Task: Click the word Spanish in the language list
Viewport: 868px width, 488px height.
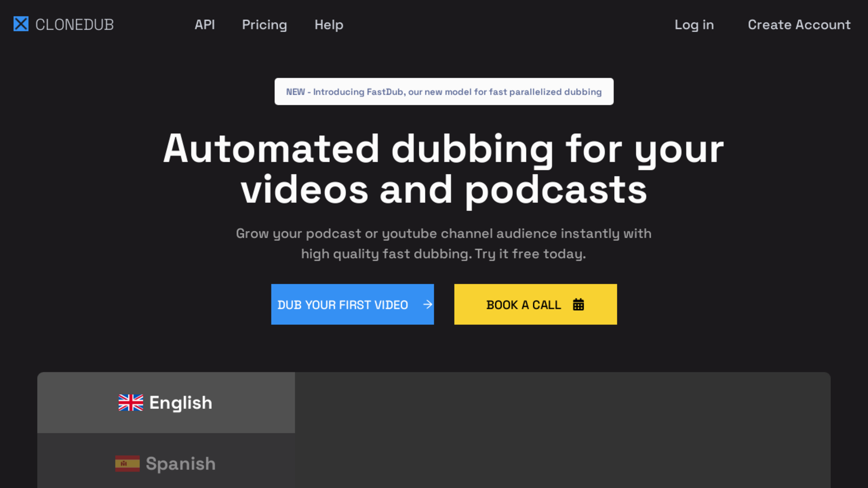Action: point(181,464)
